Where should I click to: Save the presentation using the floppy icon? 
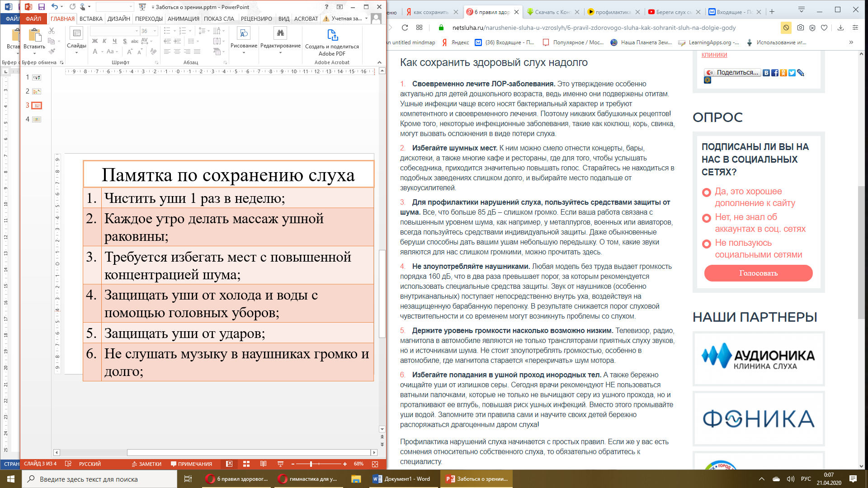point(41,7)
